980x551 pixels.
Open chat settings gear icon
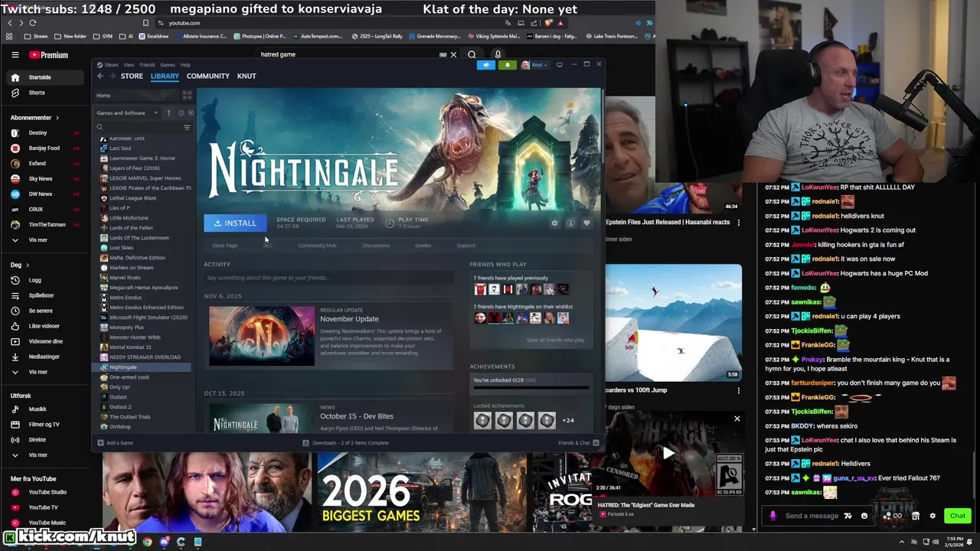click(933, 516)
